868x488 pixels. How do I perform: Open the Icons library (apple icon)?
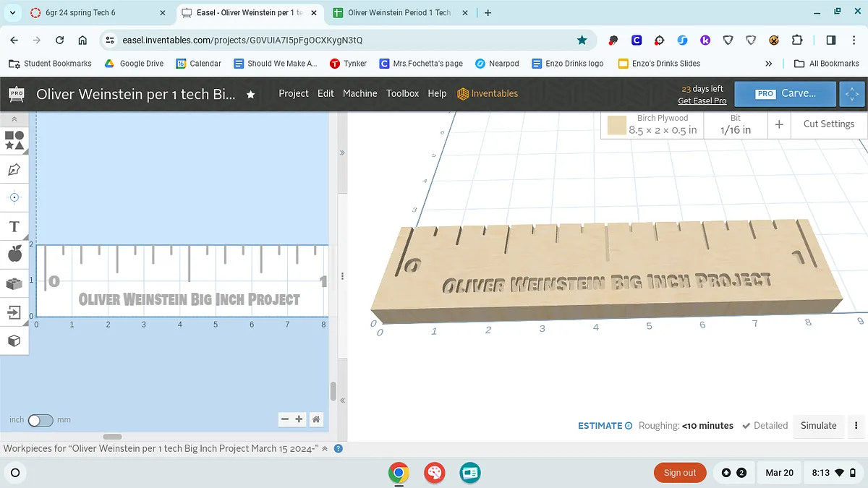point(14,254)
